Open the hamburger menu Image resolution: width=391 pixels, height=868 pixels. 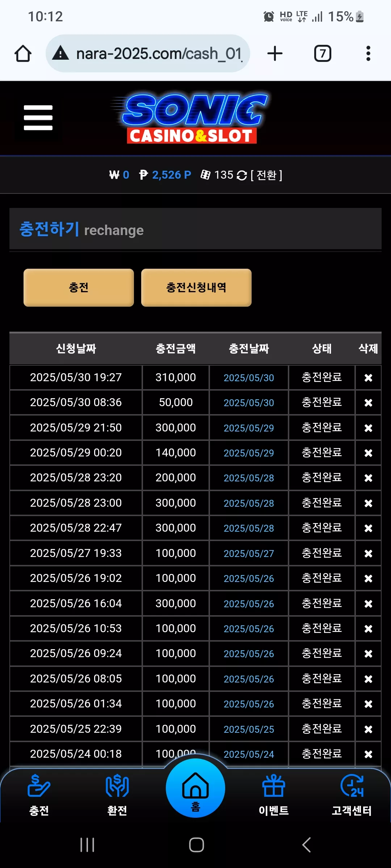pyautogui.click(x=38, y=118)
